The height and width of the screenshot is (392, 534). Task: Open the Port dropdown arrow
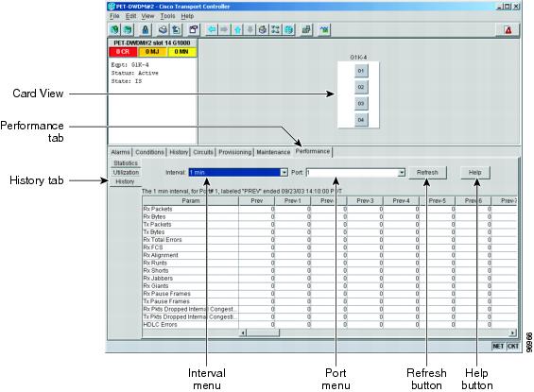point(402,173)
